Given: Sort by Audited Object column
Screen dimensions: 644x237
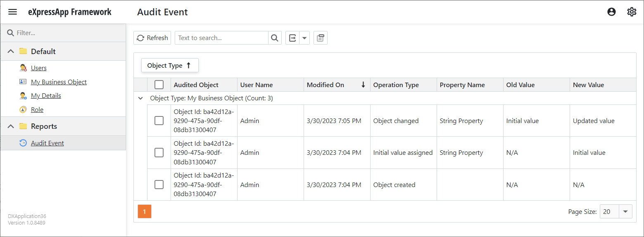Looking at the screenshot, I should (204, 85).
